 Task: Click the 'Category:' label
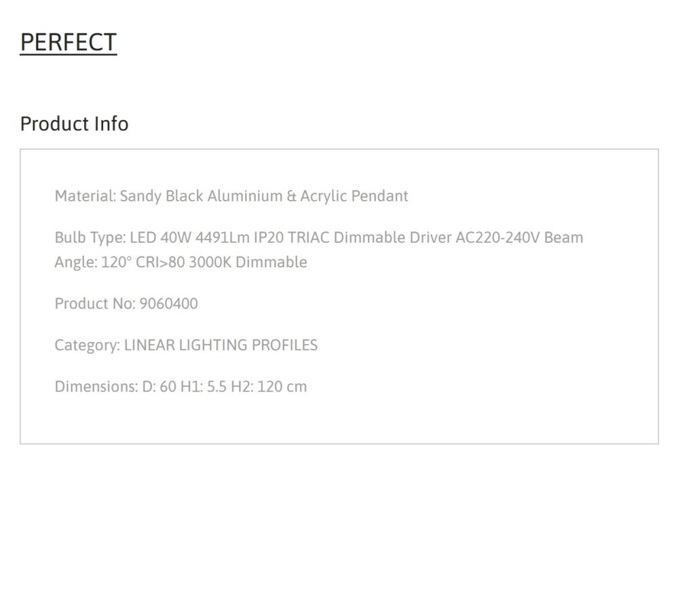[88, 345]
